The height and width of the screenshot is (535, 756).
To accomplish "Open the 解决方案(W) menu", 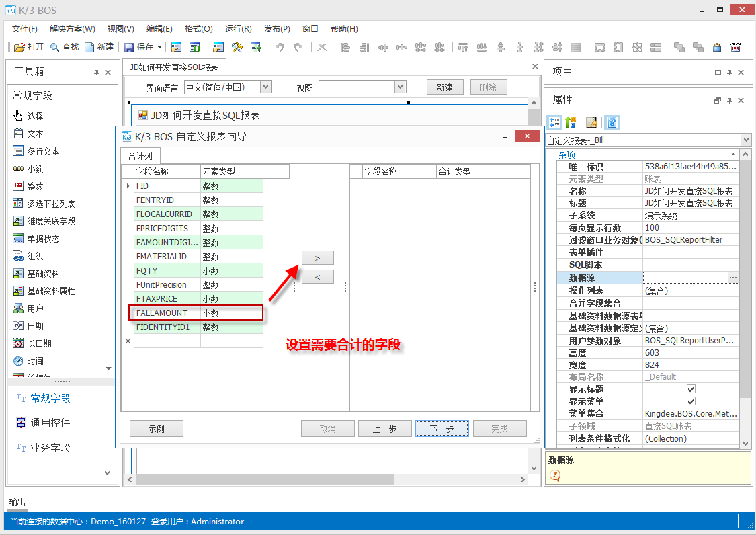I will 73,28.
